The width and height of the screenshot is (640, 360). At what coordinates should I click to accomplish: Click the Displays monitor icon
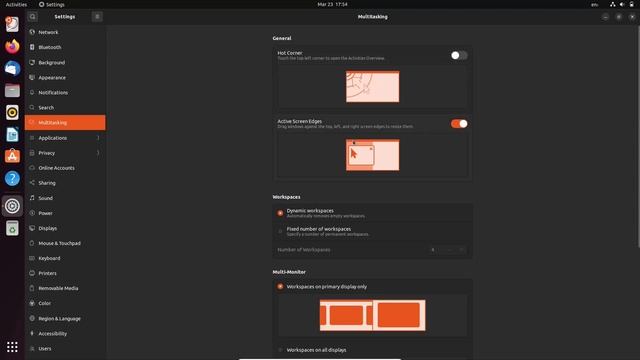click(32, 228)
